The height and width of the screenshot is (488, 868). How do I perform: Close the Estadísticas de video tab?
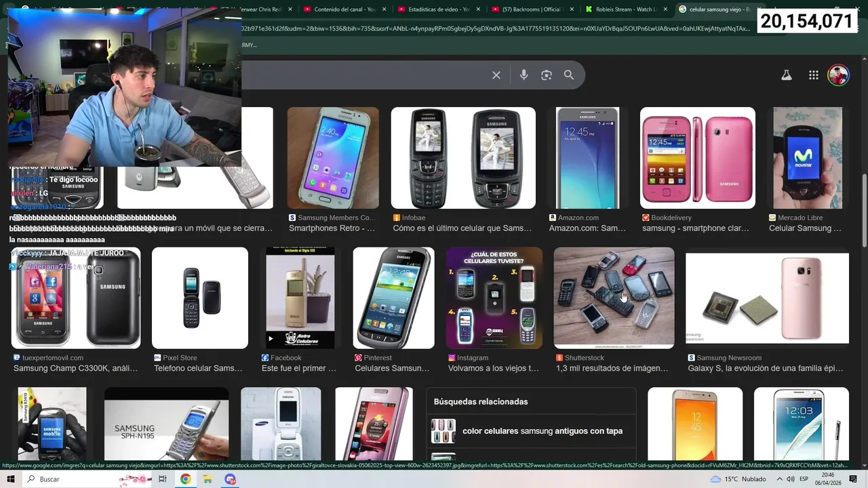478,9
